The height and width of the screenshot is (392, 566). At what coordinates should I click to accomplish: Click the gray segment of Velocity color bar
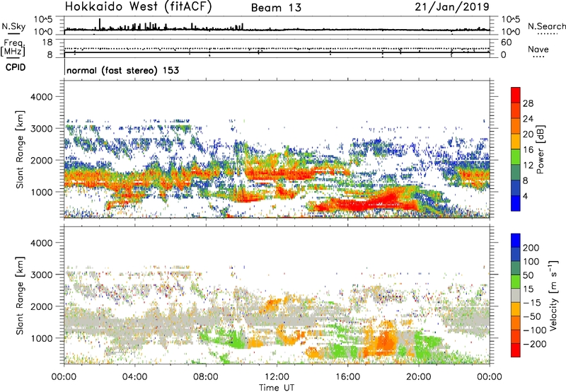tap(516, 295)
